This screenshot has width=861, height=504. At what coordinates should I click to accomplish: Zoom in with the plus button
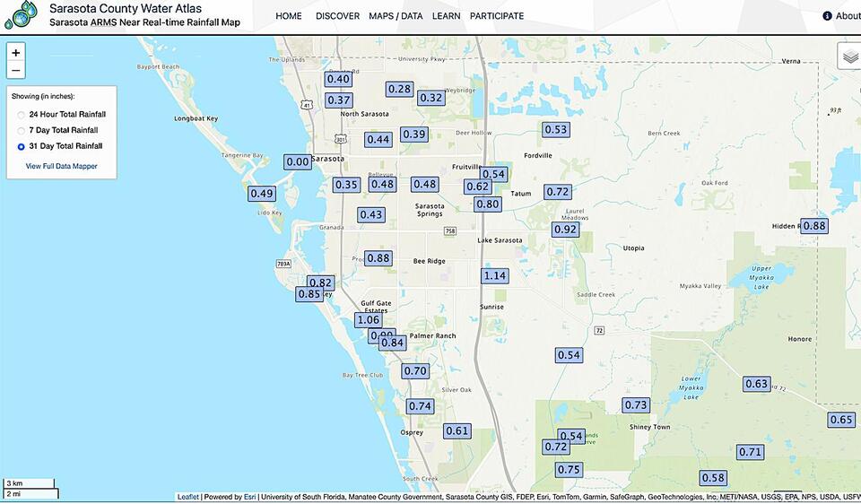pos(16,53)
